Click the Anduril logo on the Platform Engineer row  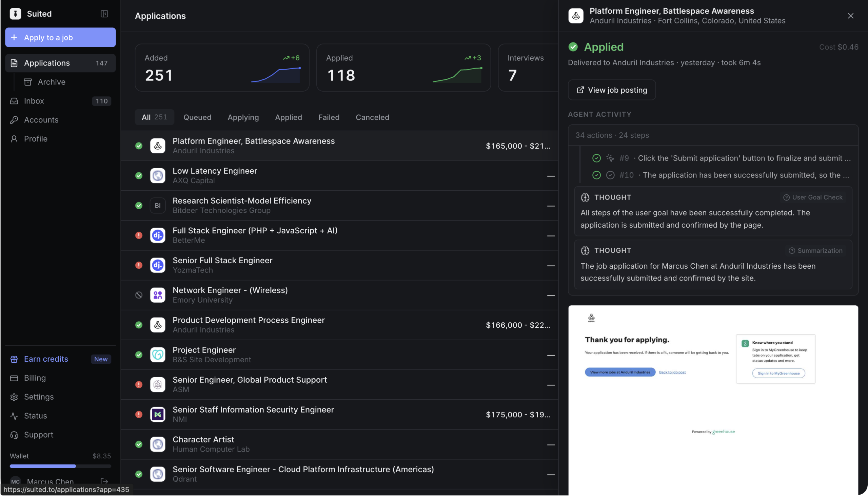coord(158,146)
